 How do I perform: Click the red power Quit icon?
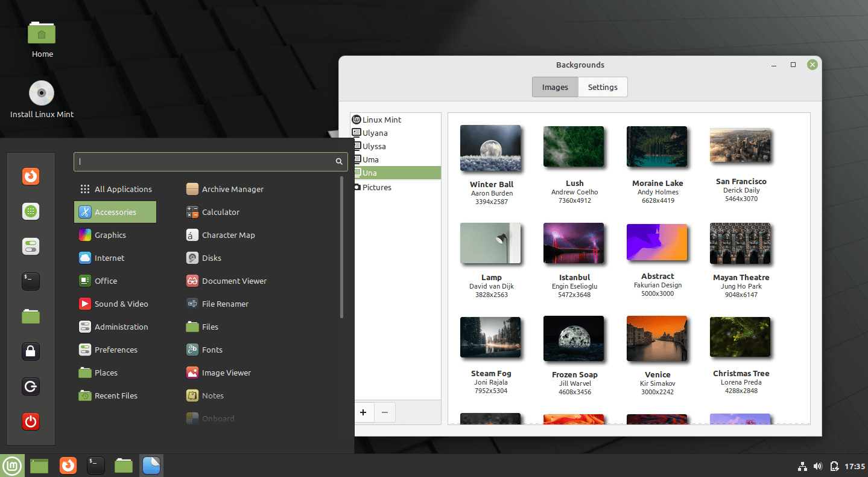click(31, 421)
